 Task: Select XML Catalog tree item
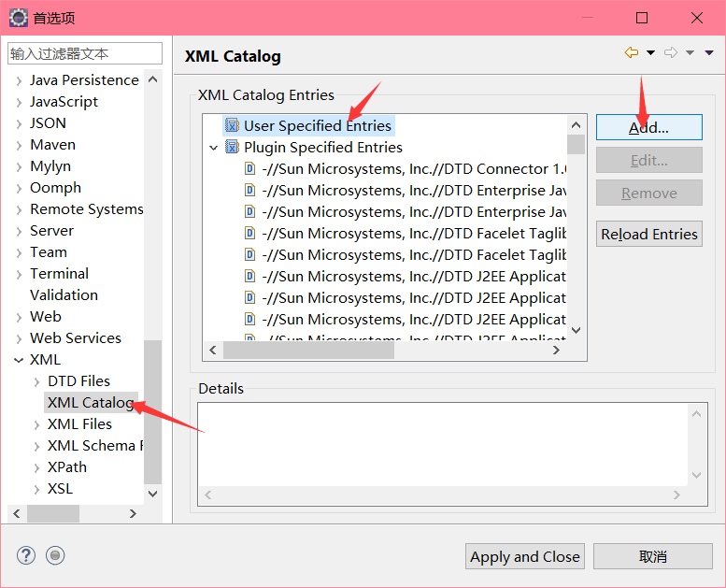pos(91,402)
